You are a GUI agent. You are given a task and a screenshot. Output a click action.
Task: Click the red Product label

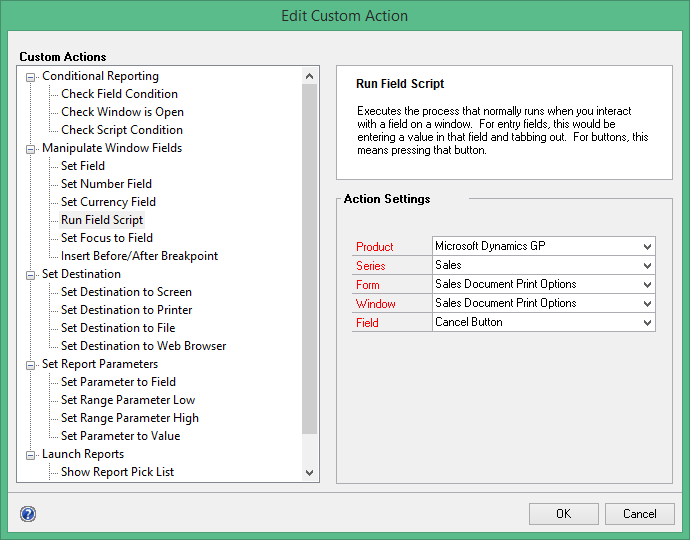(374, 247)
